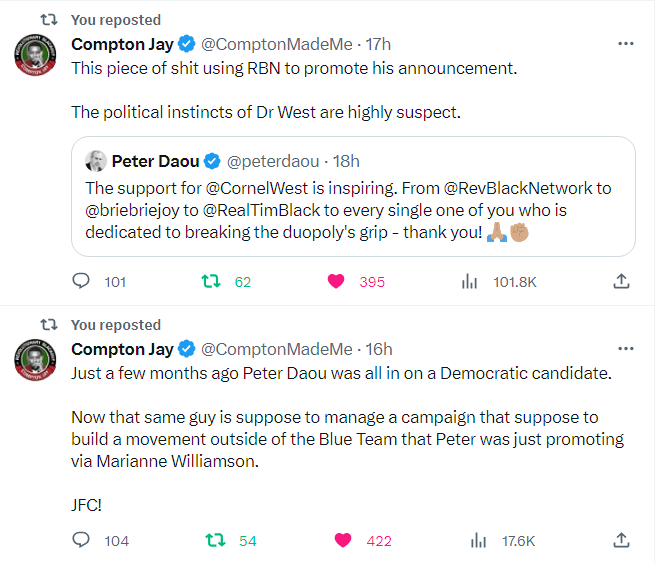Viewport: 659px width, 563px height.
Task: Reply to the first Compton Jay tweet
Action: [82, 282]
